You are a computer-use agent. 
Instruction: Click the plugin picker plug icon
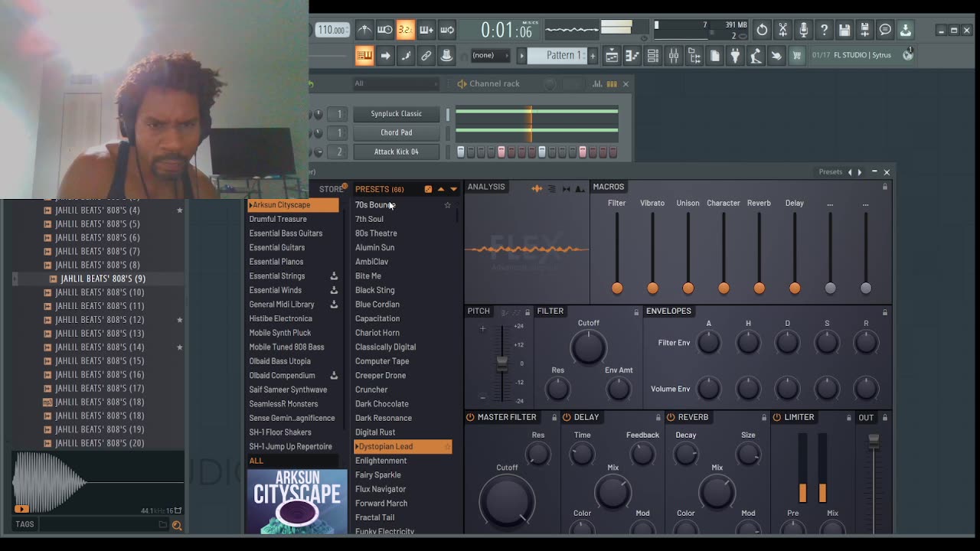pyautogui.click(x=735, y=55)
